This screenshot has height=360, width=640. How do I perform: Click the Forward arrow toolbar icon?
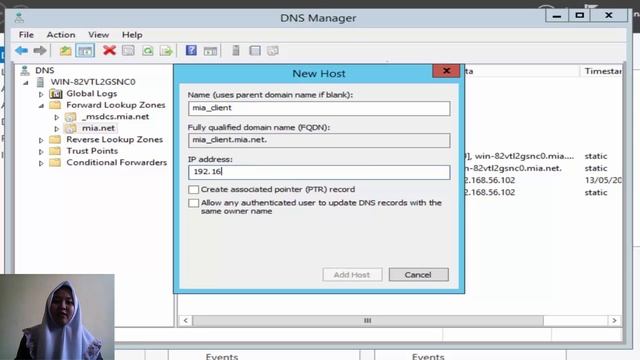[40, 51]
